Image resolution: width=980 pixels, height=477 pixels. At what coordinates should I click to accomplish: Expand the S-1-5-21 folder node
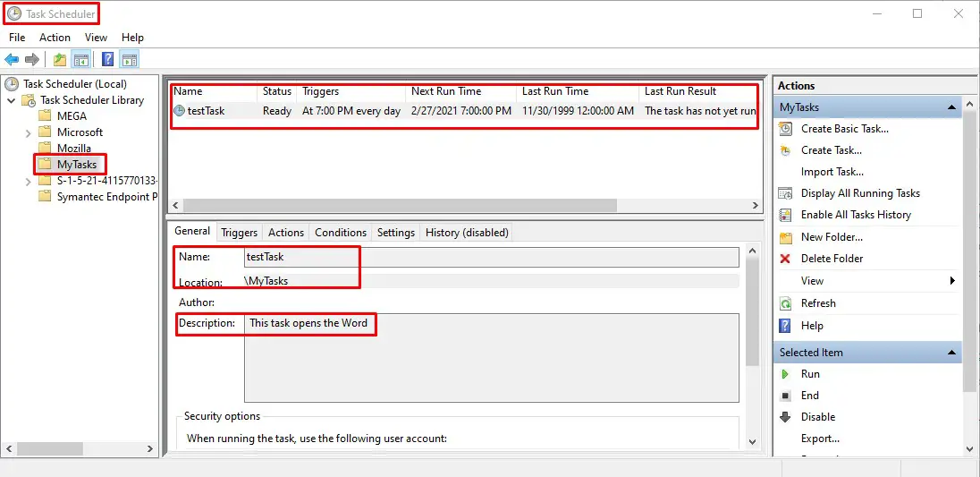28,182
